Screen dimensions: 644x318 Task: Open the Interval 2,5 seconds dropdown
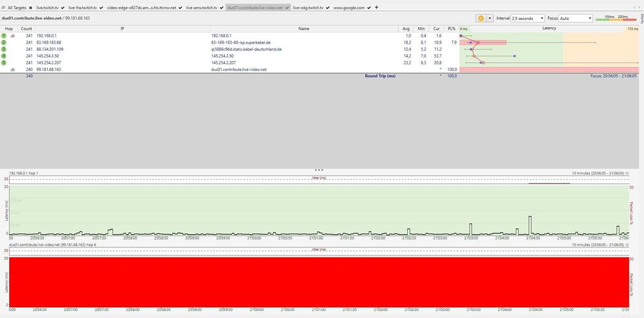[x=527, y=19]
